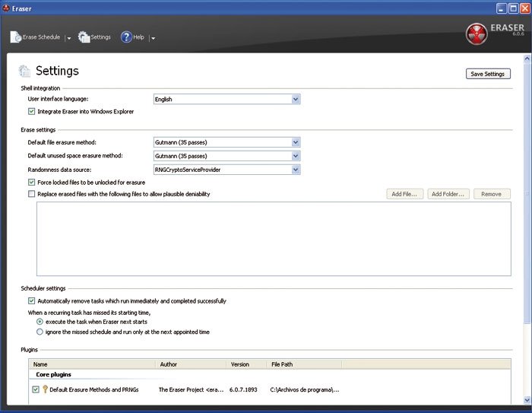
Task: Open the Settings toolbar item
Action: (x=94, y=37)
